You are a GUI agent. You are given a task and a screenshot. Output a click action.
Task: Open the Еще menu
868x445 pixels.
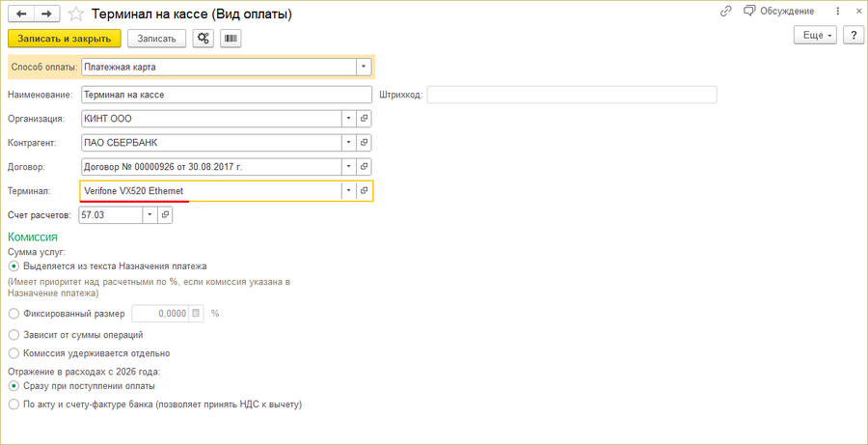click(816, 35)
